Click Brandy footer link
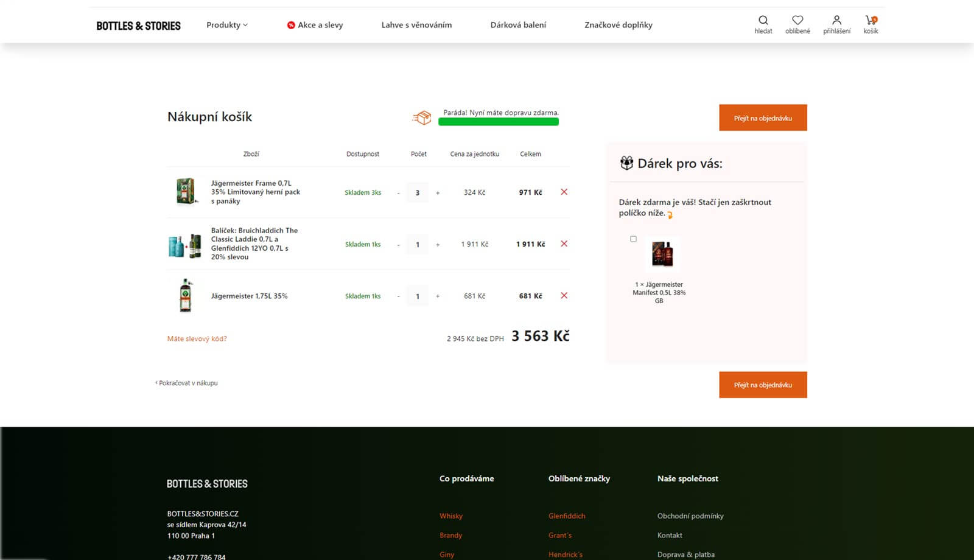The width and height of the screenshot is (974, 560). click(x=450, y=535)
